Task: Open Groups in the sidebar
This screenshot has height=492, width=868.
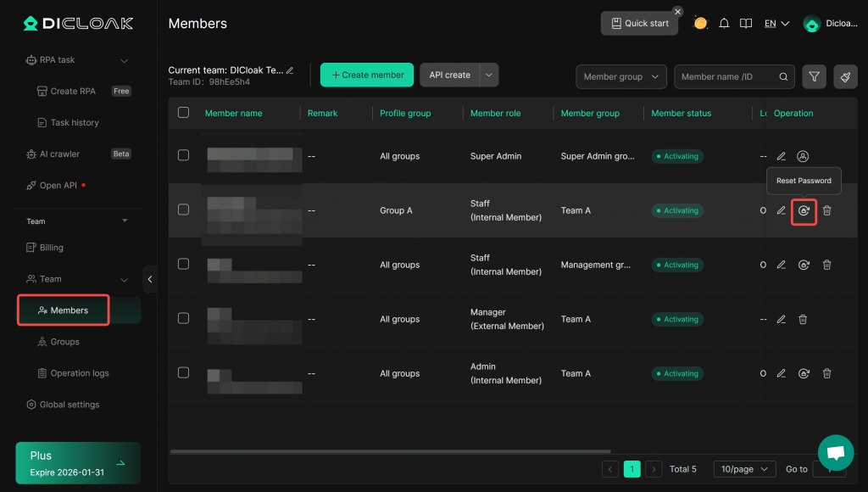Action: coord(64,342)
